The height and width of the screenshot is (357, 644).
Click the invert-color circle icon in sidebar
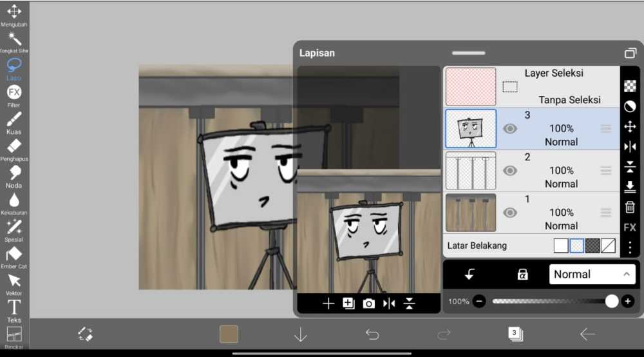point(630,106)
